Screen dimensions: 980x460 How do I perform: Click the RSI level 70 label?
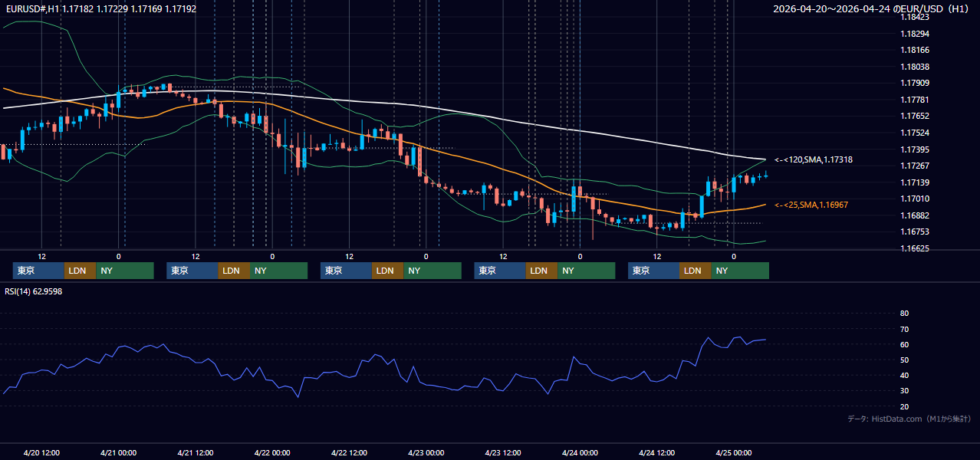pyautogui.click(x=904, y=329)
